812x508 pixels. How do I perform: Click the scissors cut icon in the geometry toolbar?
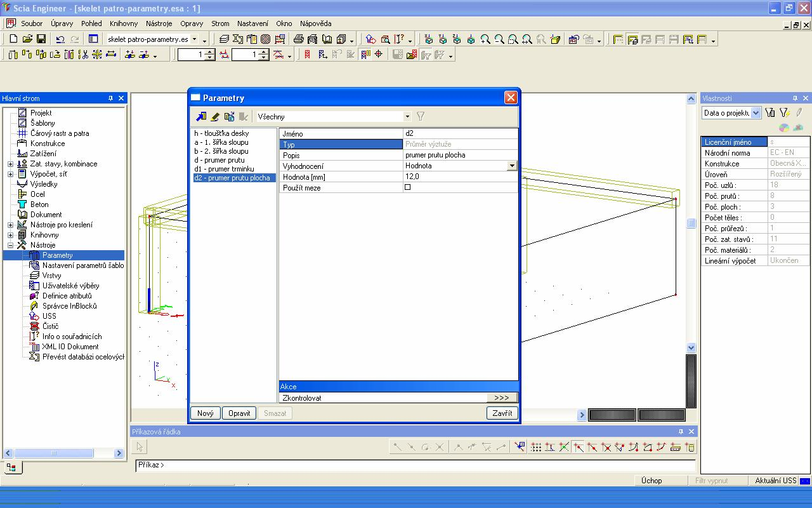click(x=83, y=55)
